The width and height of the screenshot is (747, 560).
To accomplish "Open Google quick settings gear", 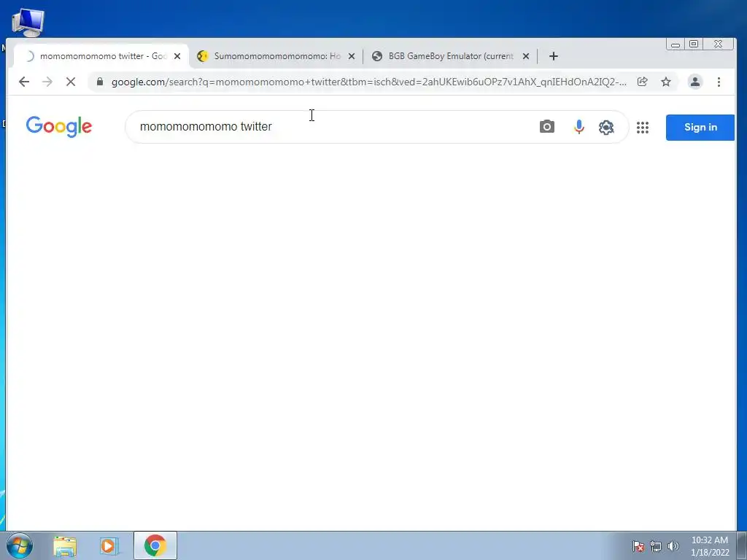I will (606, 127).
